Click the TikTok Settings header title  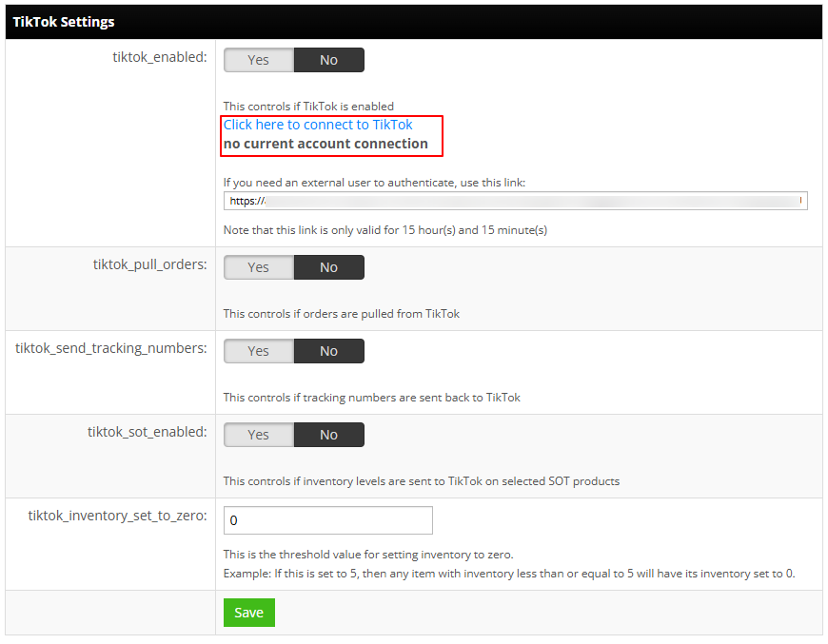(x=64, y=22)
